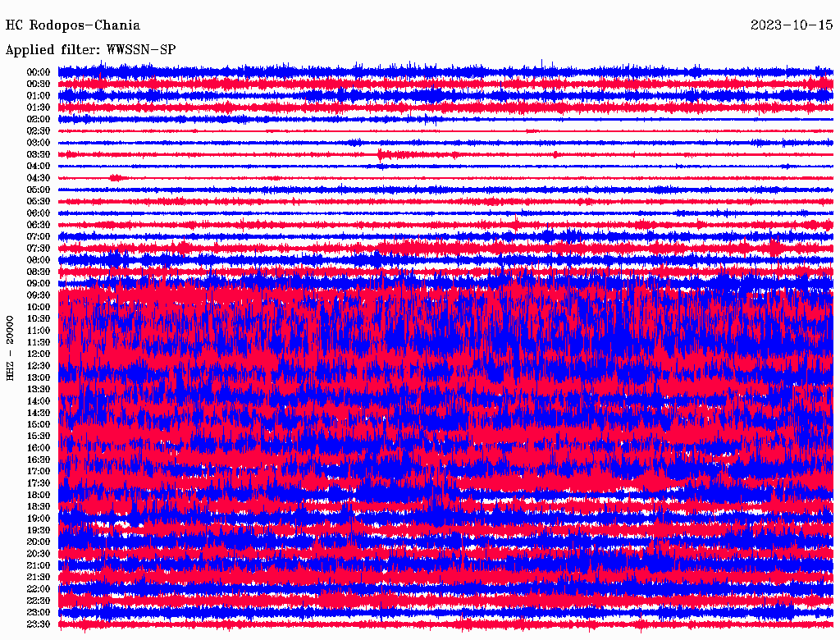Select the 23:30 time row label
The height and width of the screenshot is (640, 840).
[x=39, y=624]
